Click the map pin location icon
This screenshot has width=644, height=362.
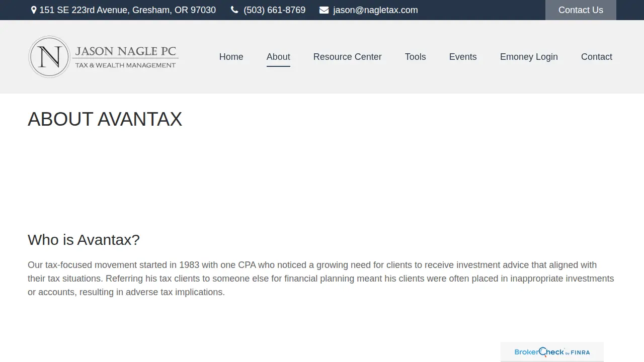click(x=34, y=10)
